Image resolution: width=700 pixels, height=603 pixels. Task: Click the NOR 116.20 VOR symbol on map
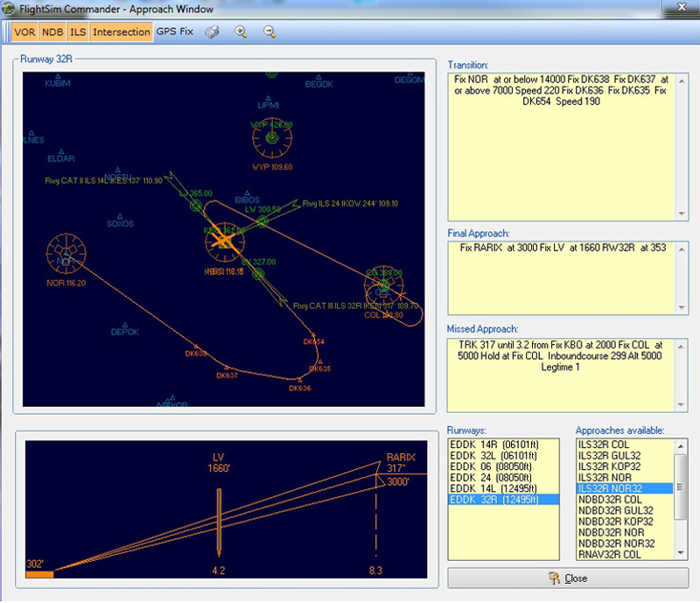point(66,254)
